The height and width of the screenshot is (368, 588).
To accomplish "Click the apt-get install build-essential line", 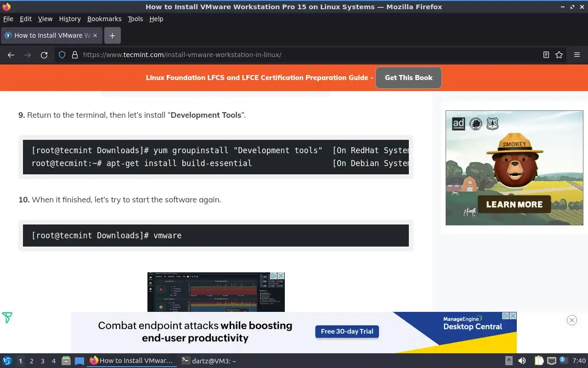I will coord(179,163).
